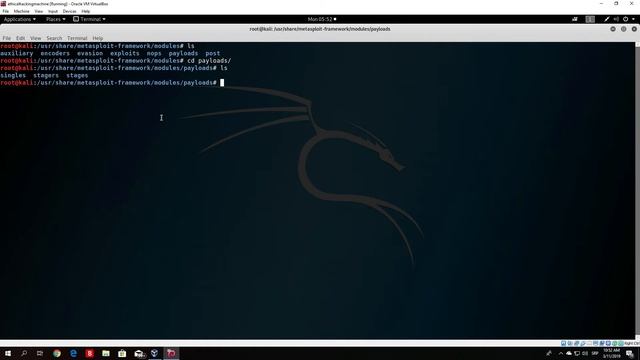
Task: Open the Kali Applications menu
Action: point(20,19)
